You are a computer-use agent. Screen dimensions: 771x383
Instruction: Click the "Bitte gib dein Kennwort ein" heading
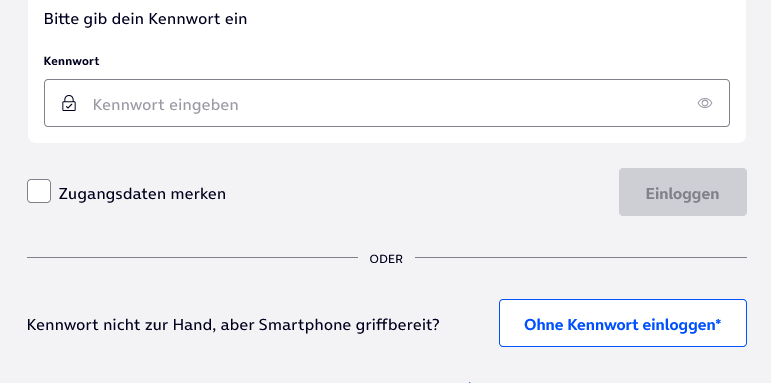[146, 19]
